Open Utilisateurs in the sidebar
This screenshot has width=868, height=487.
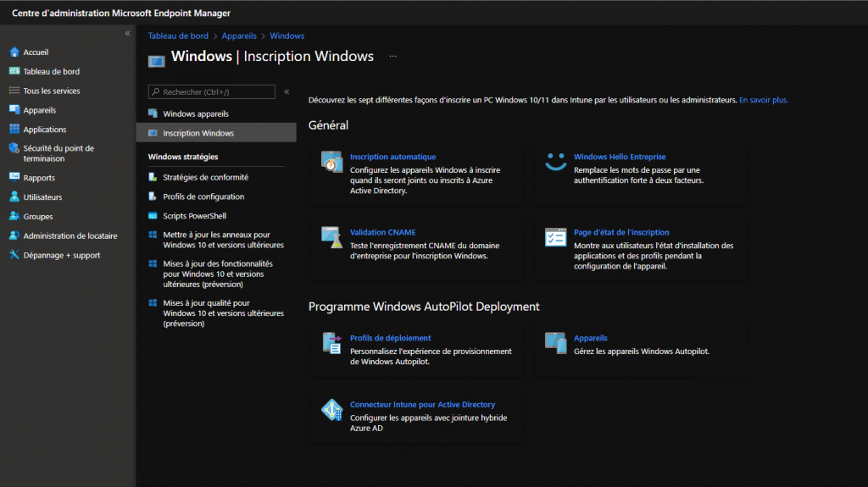pyautogui.click(x=42, y=197)
